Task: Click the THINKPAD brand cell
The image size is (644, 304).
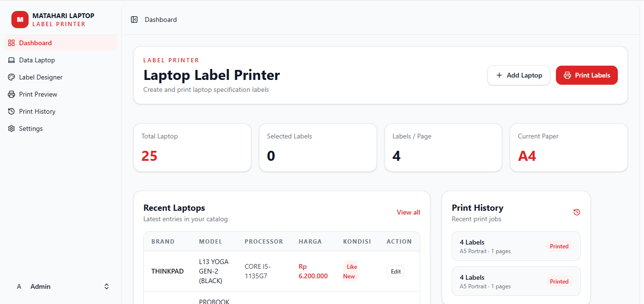Action: [x=168, y=271]
